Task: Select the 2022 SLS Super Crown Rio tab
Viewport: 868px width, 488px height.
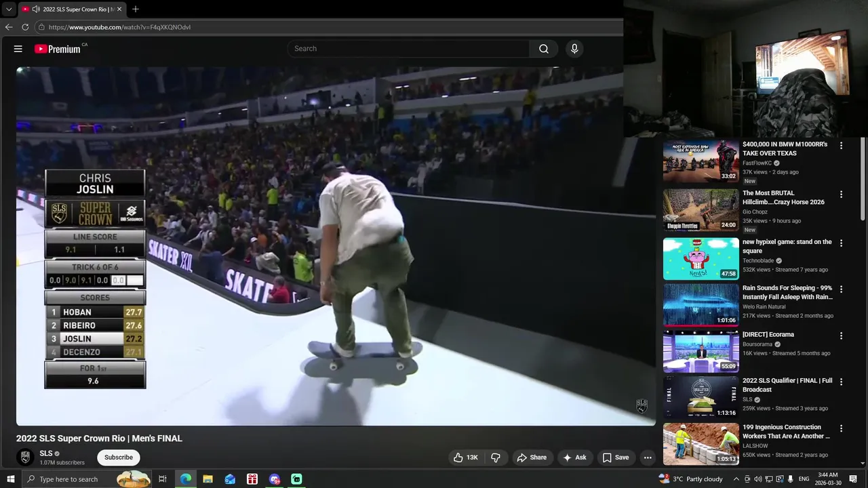Action: coord(72,9)
